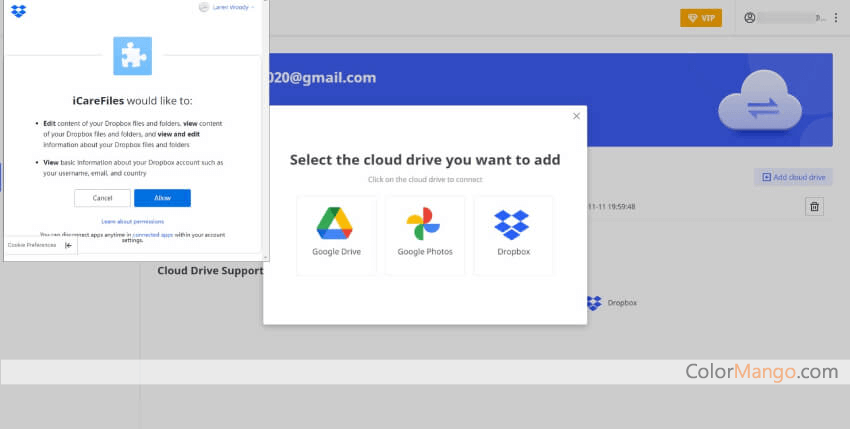The width and height of the screenshot is (850, 429).
Task: Click the VIP upgrade badge
Action: 700,18
